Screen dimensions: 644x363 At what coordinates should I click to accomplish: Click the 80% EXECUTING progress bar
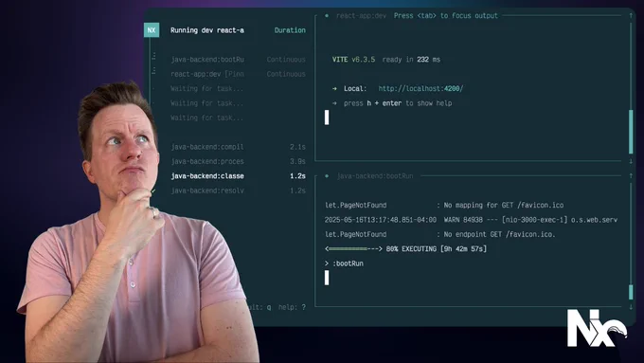(x=353, y=248)
